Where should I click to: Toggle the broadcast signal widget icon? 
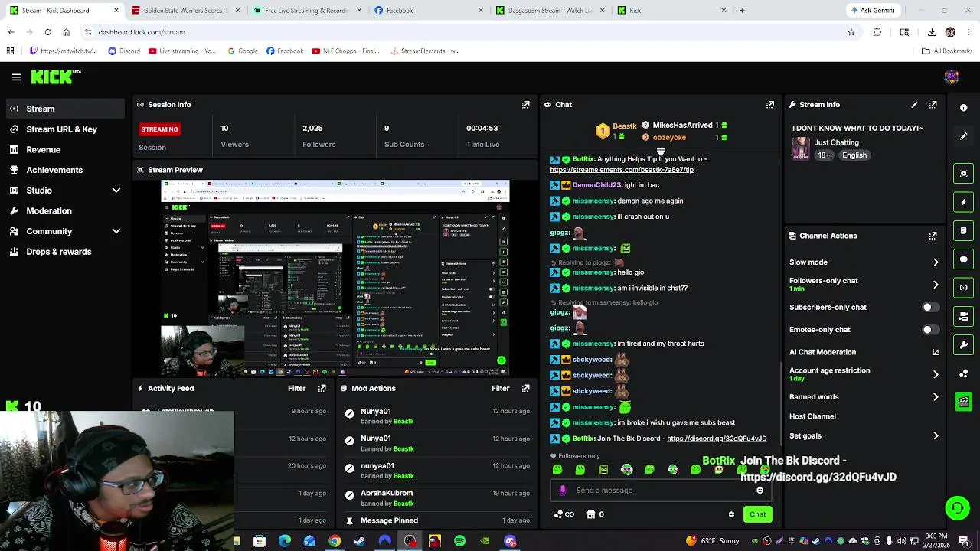tap(964, 288)
